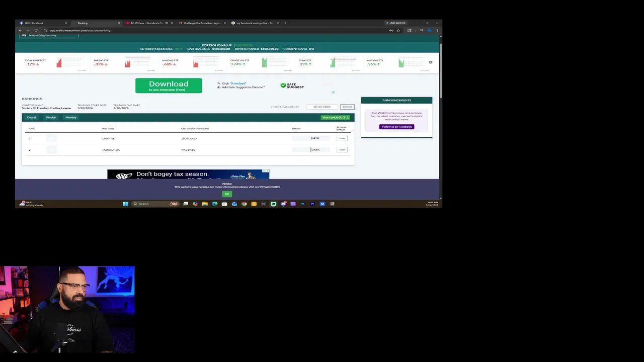Open a new browser tab with plus
Screen dimensions: 644x362
point(285,23)
